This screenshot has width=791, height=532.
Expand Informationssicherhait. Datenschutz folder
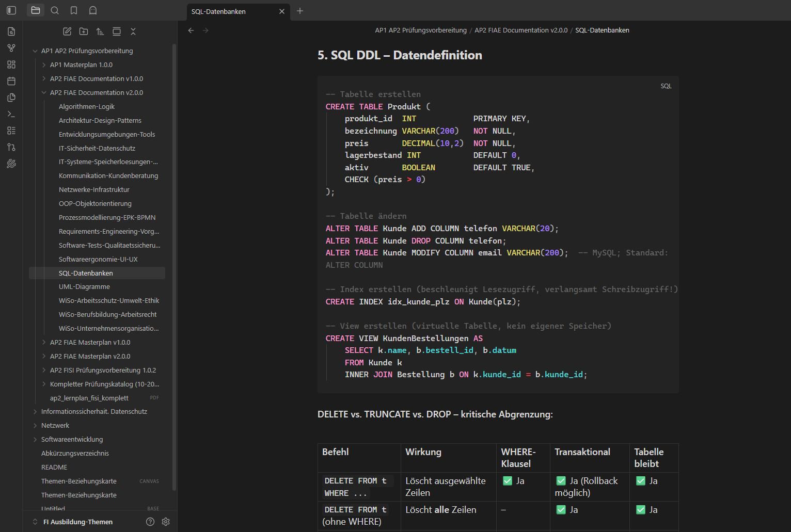coord(35,411)
